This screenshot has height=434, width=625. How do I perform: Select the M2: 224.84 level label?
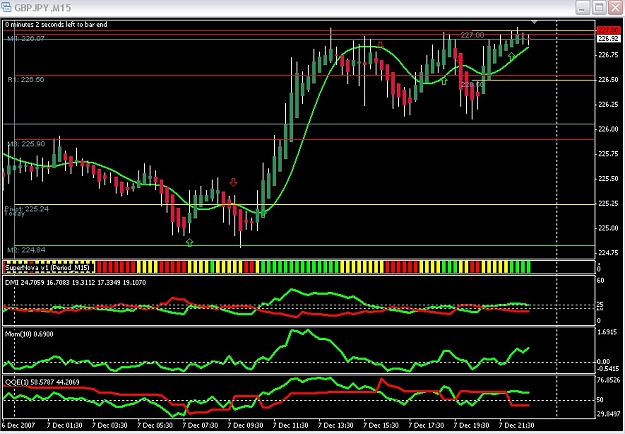(26, 250)
